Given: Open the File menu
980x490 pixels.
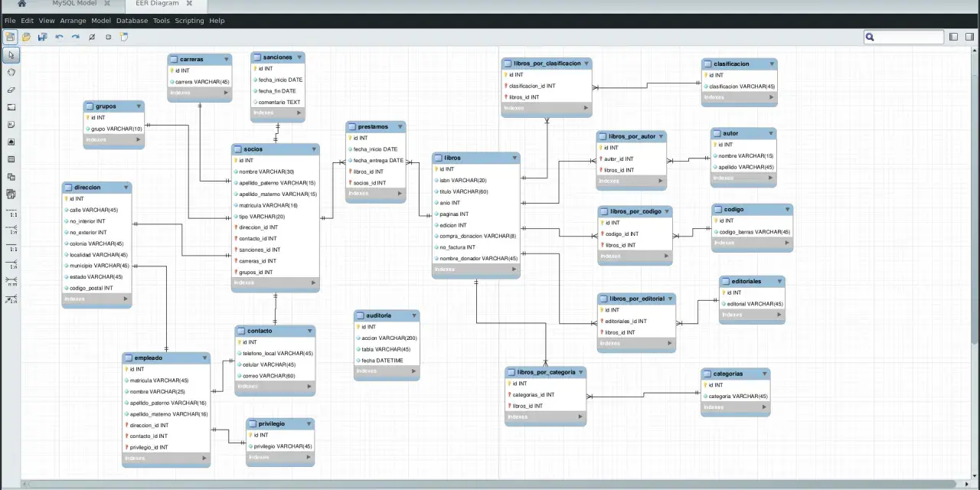Looking at the screenshot, I should coord(10,21).
